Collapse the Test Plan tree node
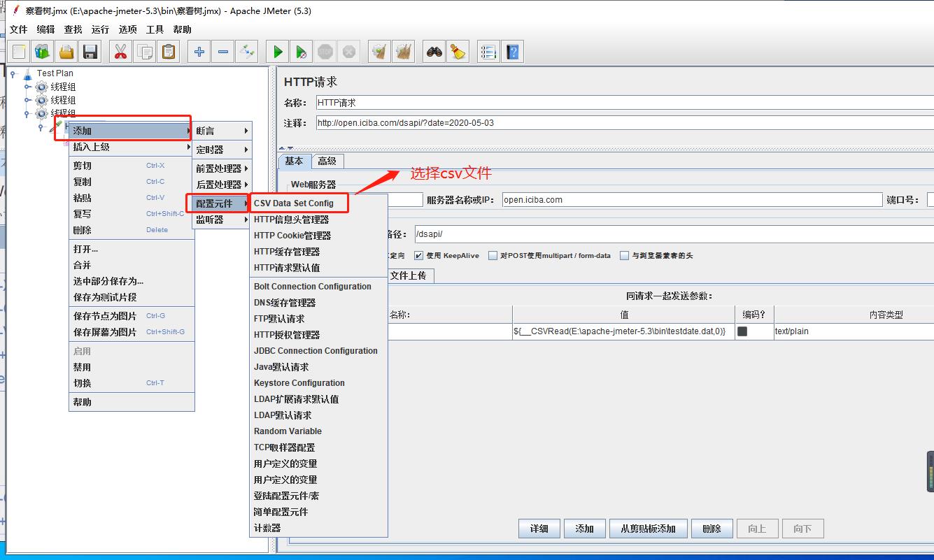 pos(13,73)
